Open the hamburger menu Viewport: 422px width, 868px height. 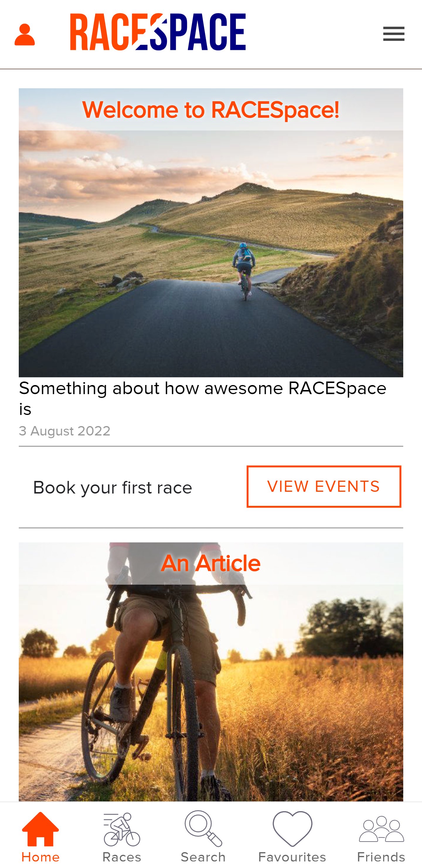point(393,34)
